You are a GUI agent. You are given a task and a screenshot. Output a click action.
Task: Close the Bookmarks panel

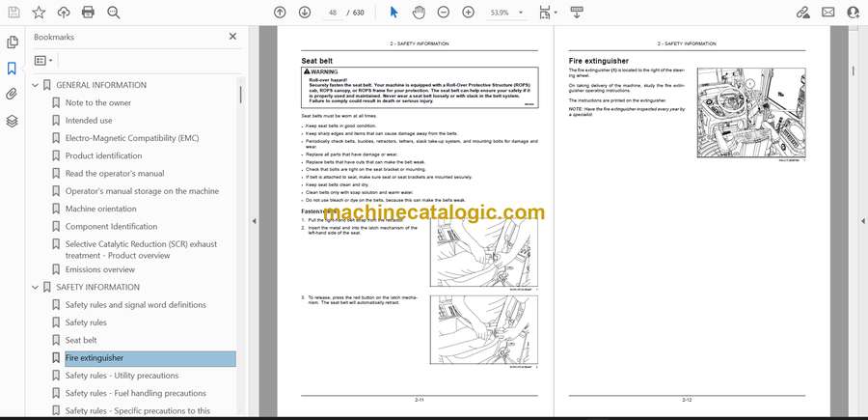232,37
